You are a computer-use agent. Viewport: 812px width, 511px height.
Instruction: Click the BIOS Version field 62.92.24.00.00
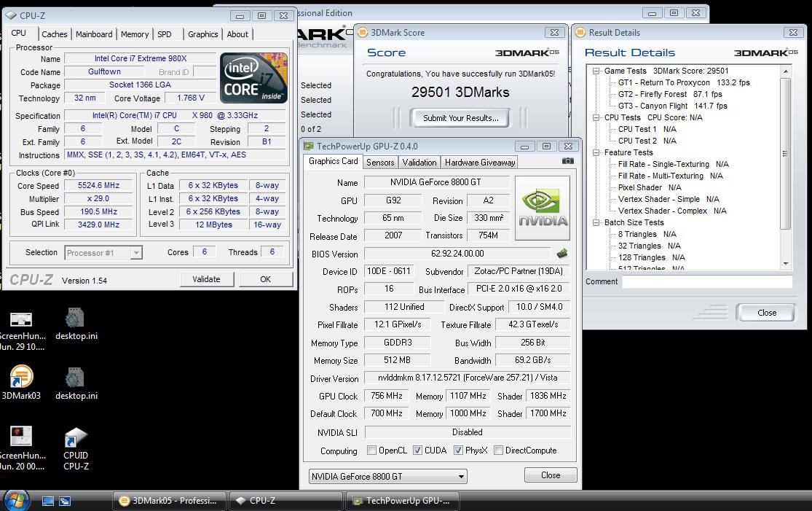(x=457, y=254)
